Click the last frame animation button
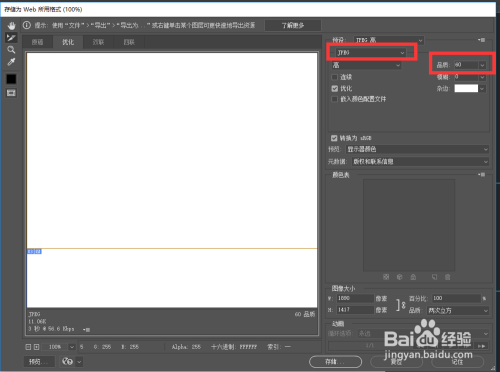This screenshot has width=500, height=372. (481, 346)
